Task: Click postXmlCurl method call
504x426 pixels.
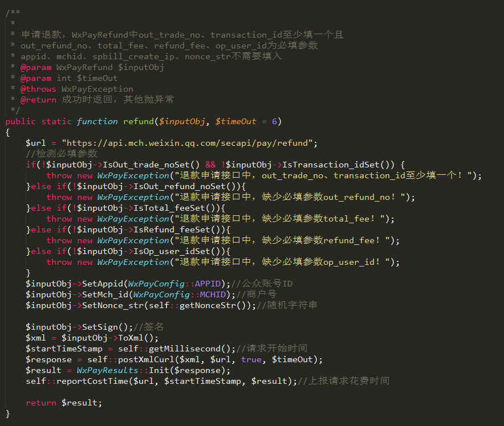Action: click(x=145, y=359)
